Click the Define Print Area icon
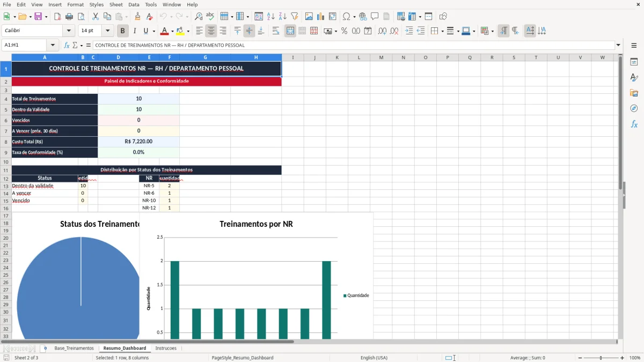The image size is (644, 362). (400, 17)
